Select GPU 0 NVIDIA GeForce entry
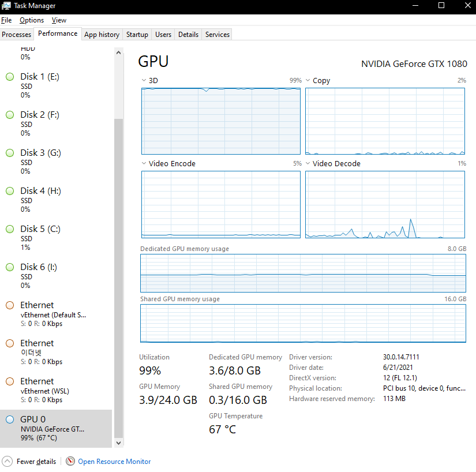Screen dimensions: 476x472 pyautogui.click(x=56, y=429)
